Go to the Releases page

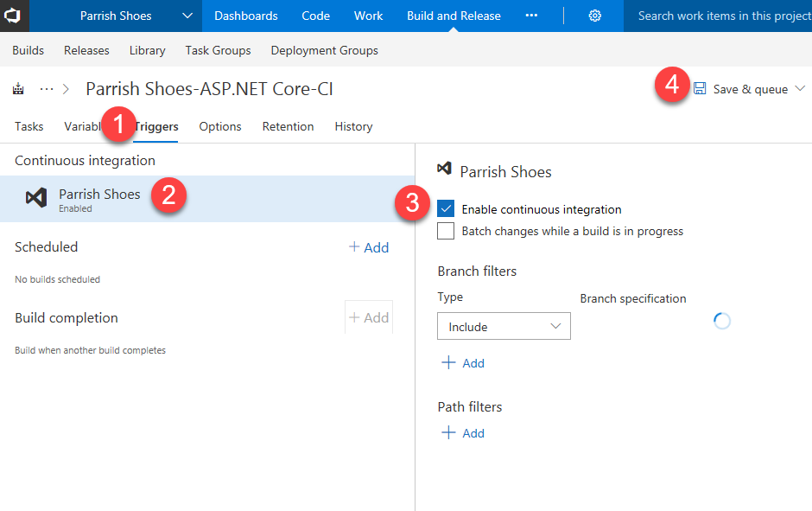tap(86, 50)
